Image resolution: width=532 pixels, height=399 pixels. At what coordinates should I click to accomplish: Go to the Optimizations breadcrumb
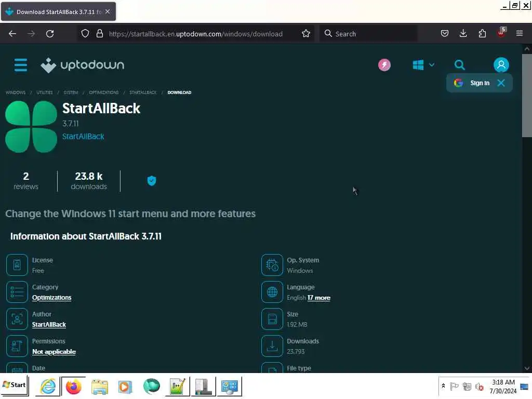coord(103,92)
